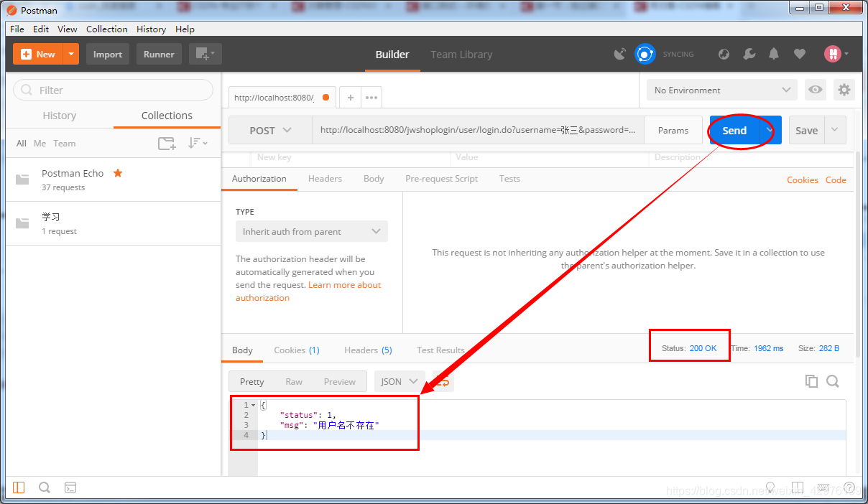The image size is (868, 504).
Task: Follow Learn more about authorization link
Action: [x=308, y=291]
